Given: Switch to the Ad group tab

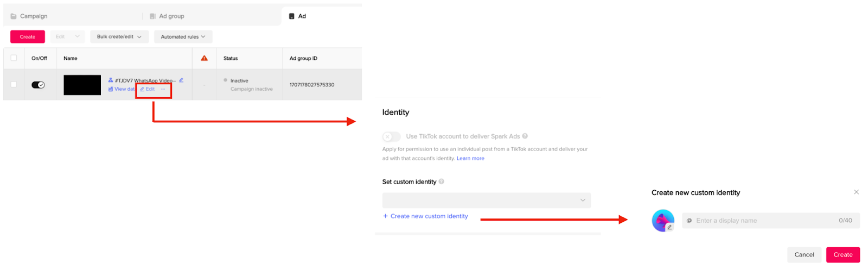Looking at the screenshot, I should tap(171, 16).
